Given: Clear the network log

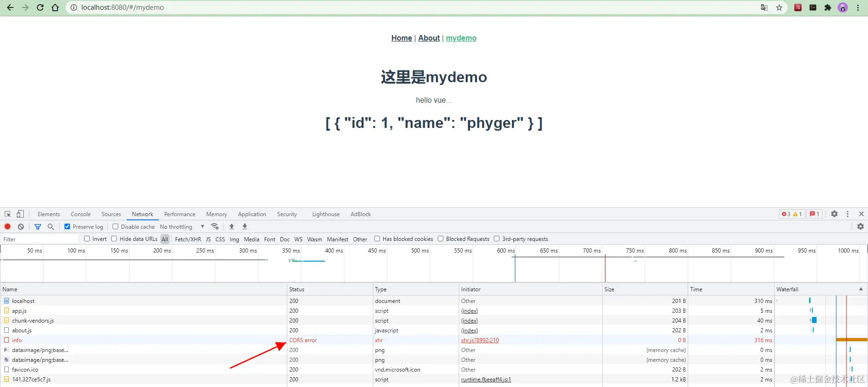Looking at the screenshot, I should (21, 226).
